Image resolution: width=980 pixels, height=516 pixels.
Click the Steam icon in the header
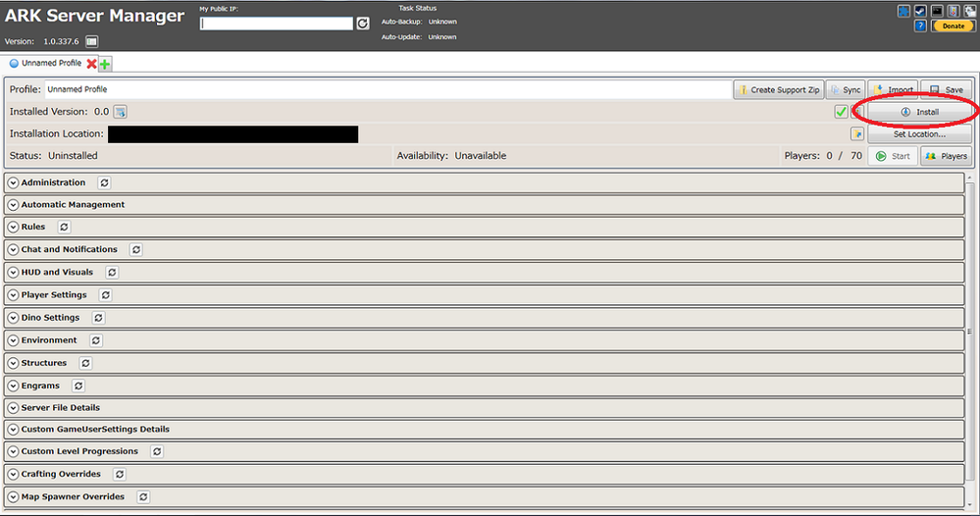coord(919,11)
